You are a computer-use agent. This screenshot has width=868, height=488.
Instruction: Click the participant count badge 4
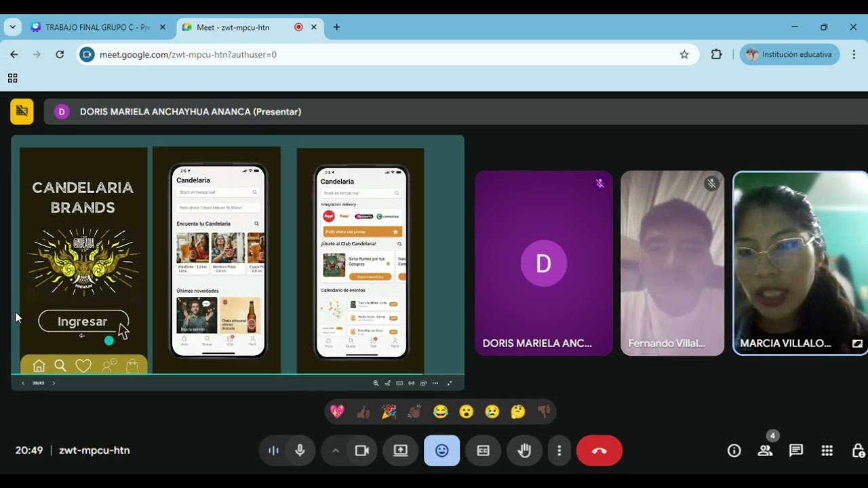(x=772, y=436)
